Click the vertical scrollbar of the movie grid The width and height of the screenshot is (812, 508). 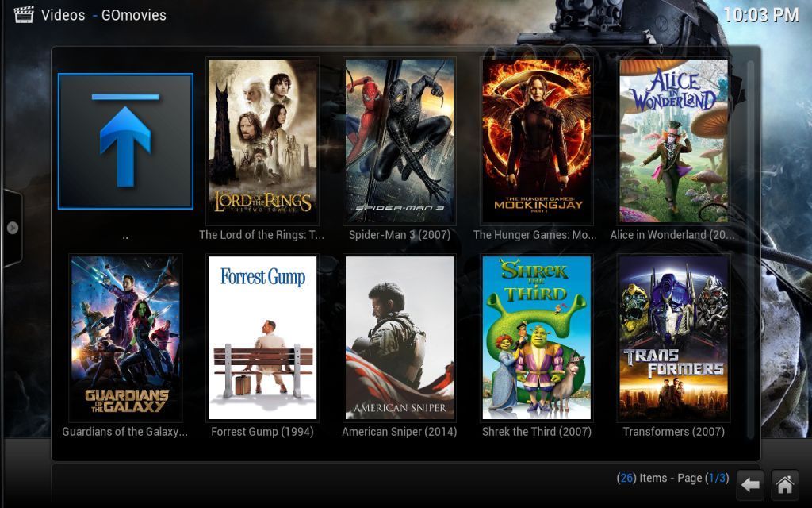[752, 248]
